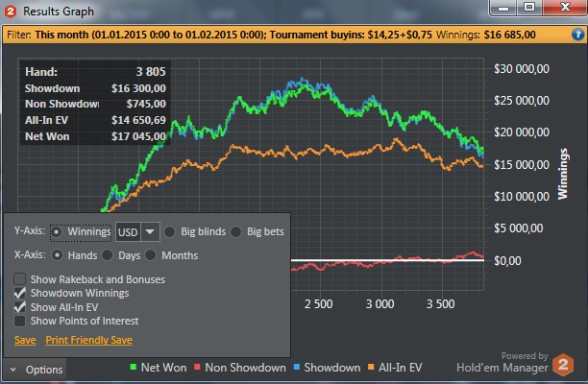Maximize the Results Graph window
The image size is (588, 384).
[529, 8]
